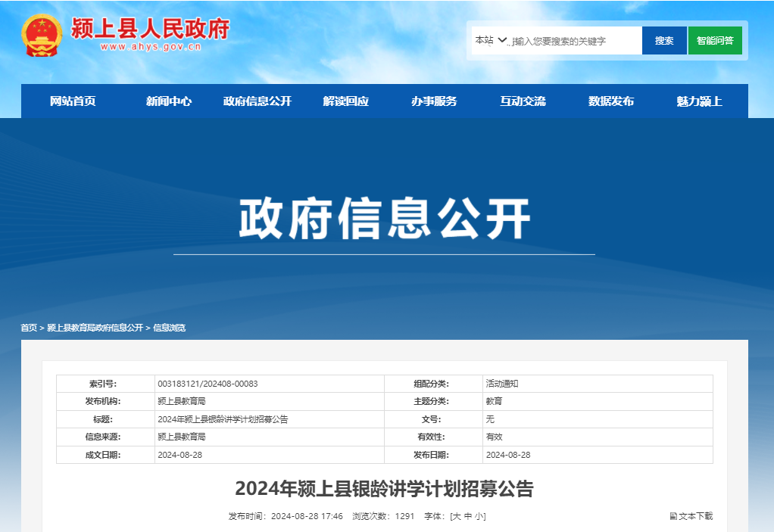Click the 发布日期 value 2024-08-28
Screen dimensions: 774x532
(x=508, y=455)
